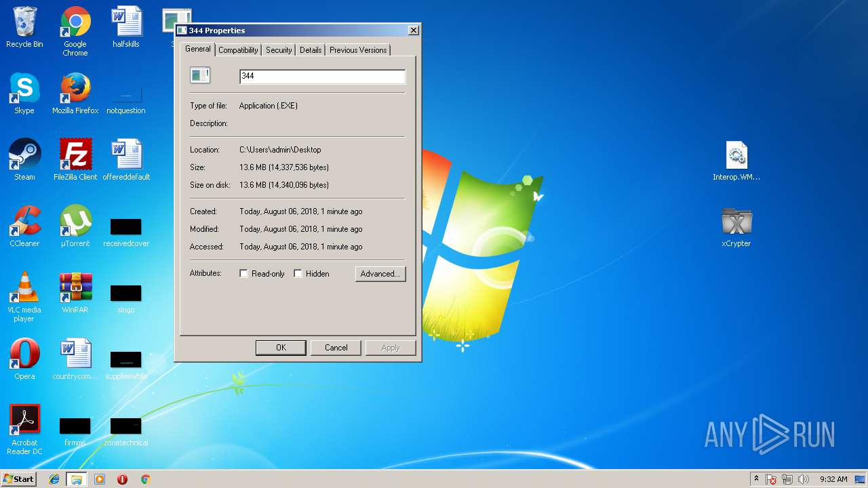Click the location text C:\Users\admin\Desktop
Image resolution: width=868 pixels, height=488 pixels.
pyautogui.click(x=280, y=150)
